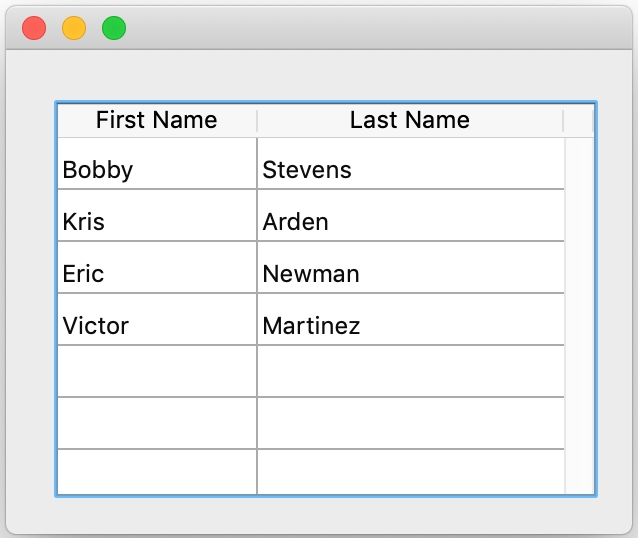Minimize the window with the yellow button
This screenshot has height=538, width=638.
click(x=74, y=28)
